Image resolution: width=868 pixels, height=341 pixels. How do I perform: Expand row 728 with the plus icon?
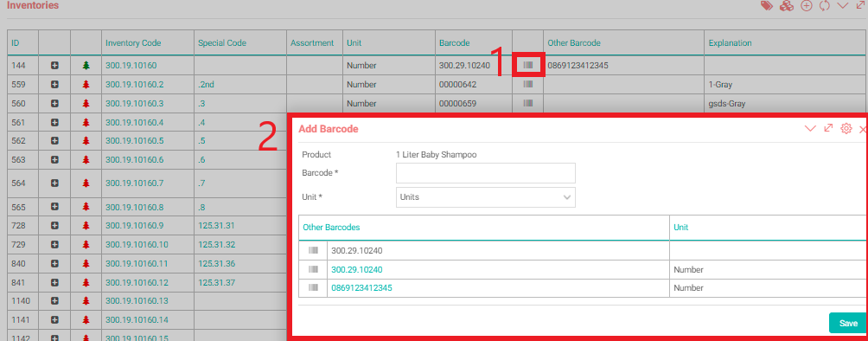coord(54,226)
